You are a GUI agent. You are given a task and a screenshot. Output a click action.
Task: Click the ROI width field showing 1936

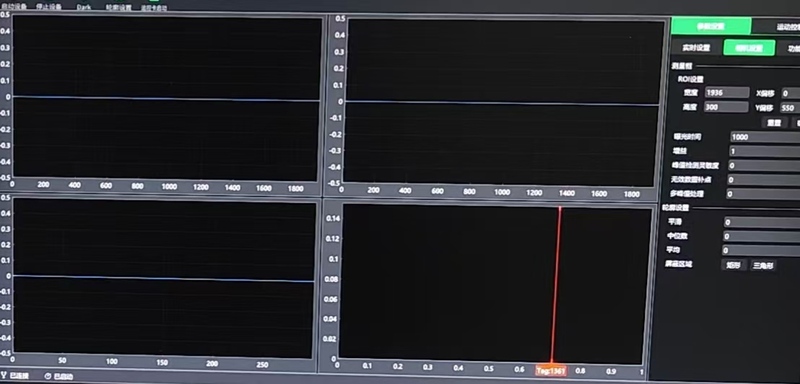tap(727, 93)
